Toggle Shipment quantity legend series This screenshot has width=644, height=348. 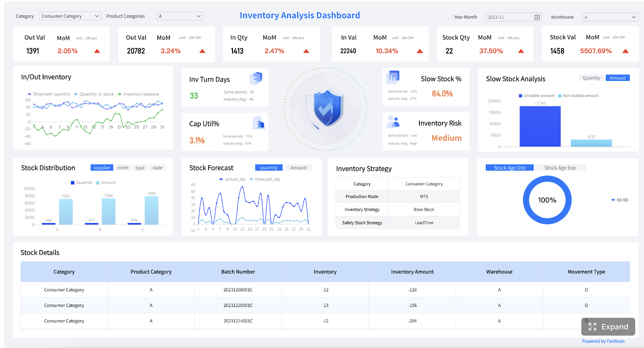click(49, 94)
